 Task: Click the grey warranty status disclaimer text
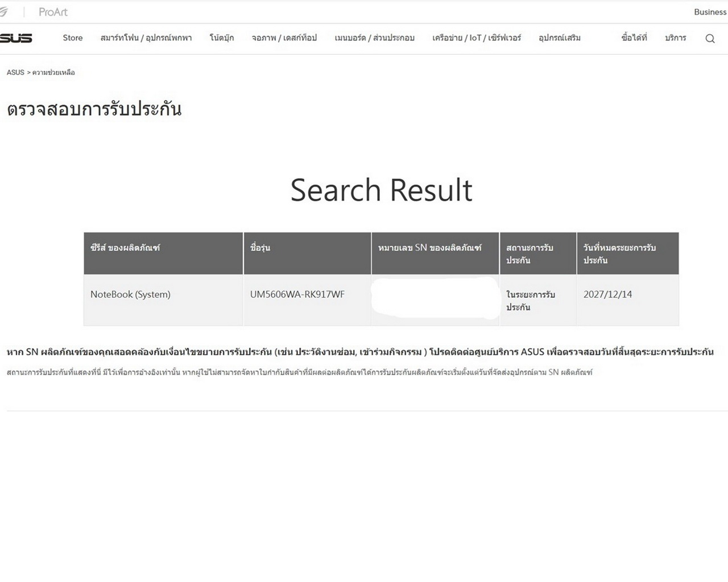tap(300, 372)
